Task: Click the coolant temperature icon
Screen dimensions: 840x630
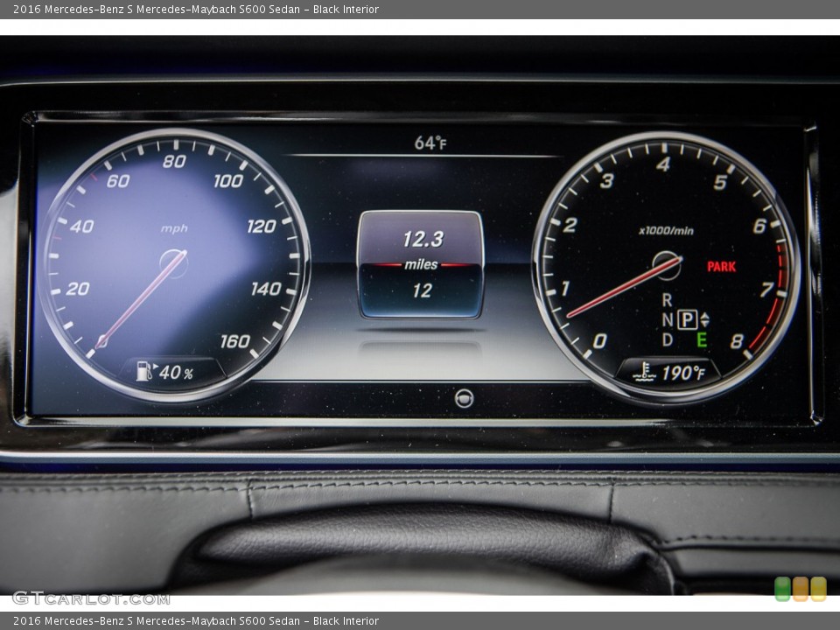Action: (x=645, y=373)
